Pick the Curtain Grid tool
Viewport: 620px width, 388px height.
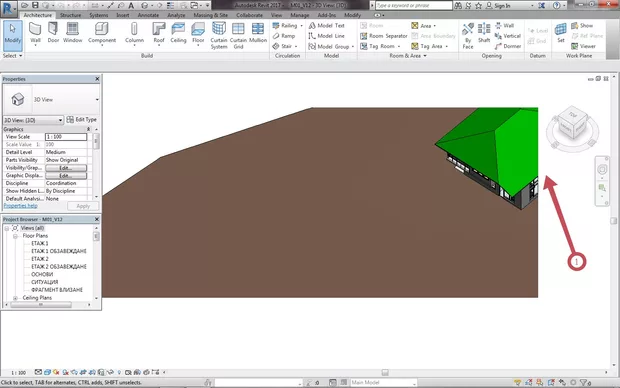(238, 36)
